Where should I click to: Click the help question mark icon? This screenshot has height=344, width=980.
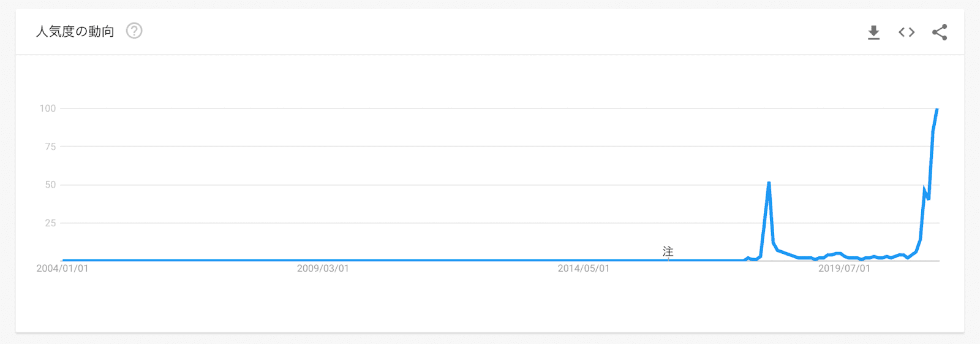pos(134,31)
